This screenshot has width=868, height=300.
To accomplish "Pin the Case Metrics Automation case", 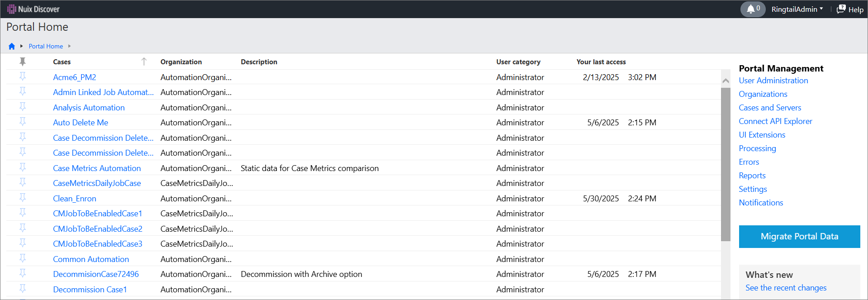I will 23,168.
